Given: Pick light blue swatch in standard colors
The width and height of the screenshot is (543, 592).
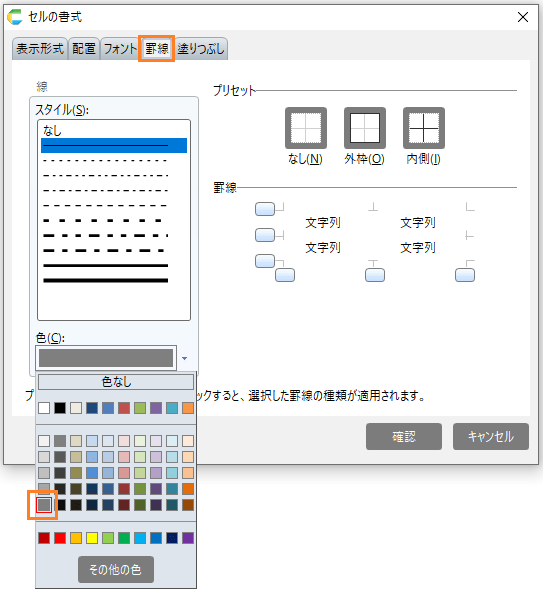Looking at the screenshot, I should [x=140, y=538].
